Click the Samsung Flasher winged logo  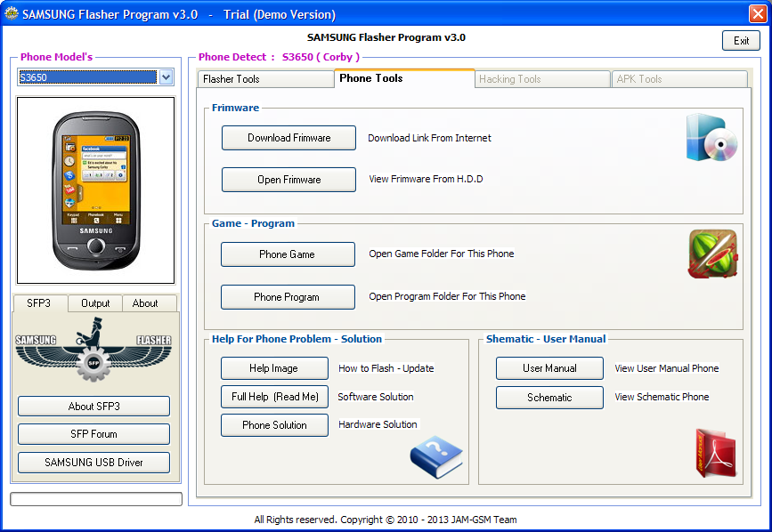pos(93,351)
